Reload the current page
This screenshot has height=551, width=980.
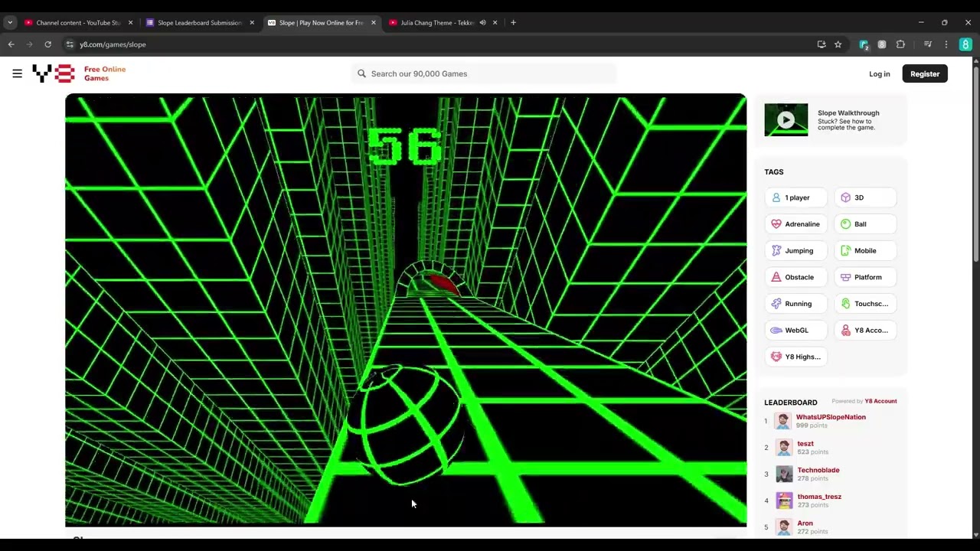(x=47, y=44)
